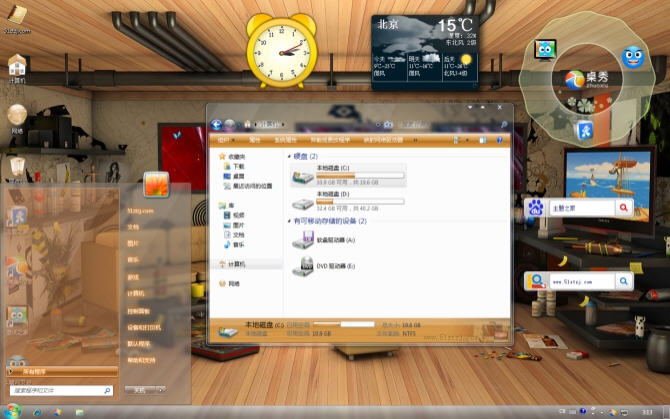Image resolution: width=670 pixels, height=419 pixels.
Task: Click 系统属性 in the Explorer toolbar
Action: click(x=285, y=140)
